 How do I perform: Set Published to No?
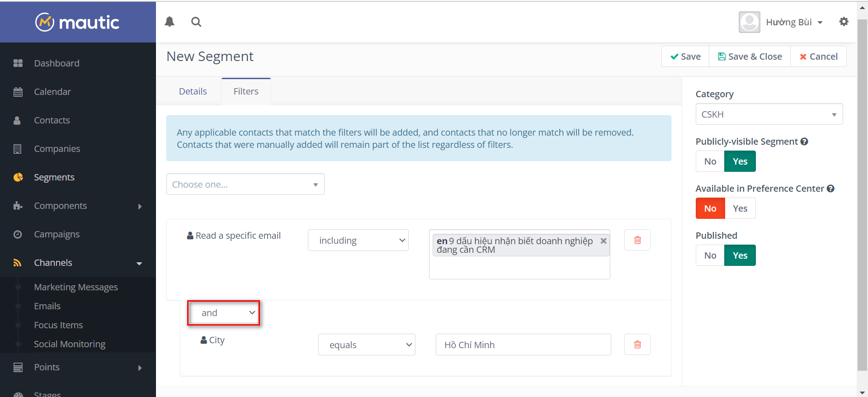coord(710,255)
